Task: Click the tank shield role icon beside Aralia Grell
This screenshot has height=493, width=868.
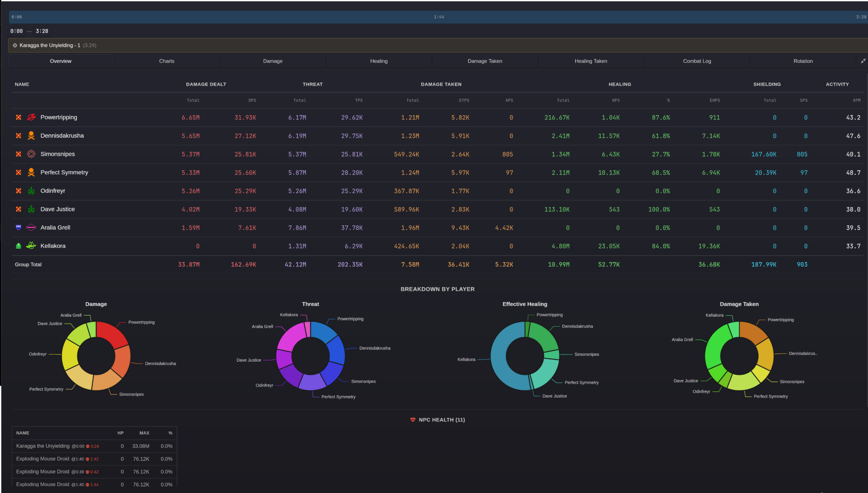Action: (18, 228)
